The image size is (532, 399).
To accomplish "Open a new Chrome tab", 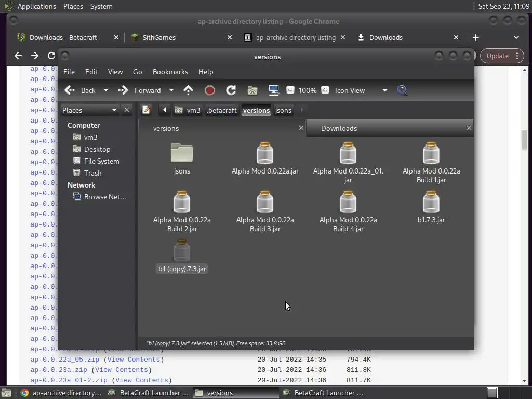I will pyautogui.click(x=476, y=37).
